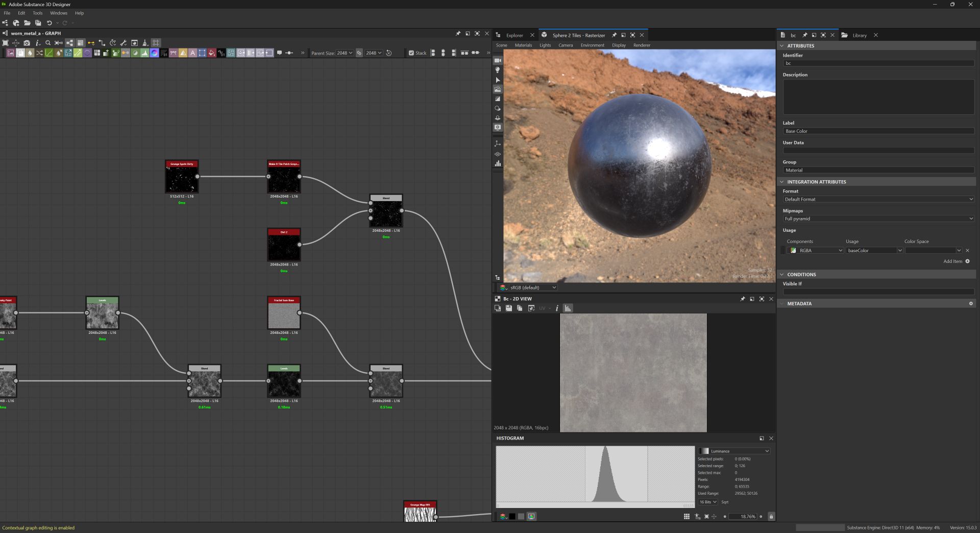980x533 pixels.
Task: Select the black background color swatch
Action: tap(512, 517)
